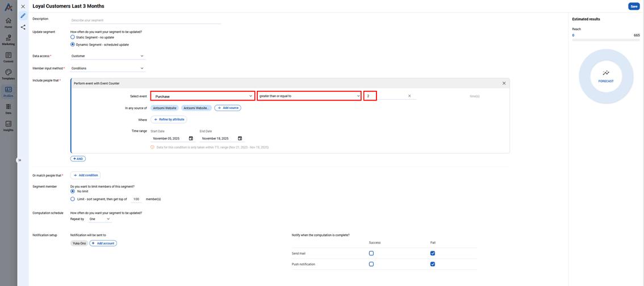
Task: Click the Yuka Ono recipient tag
Action: point(80,243)
